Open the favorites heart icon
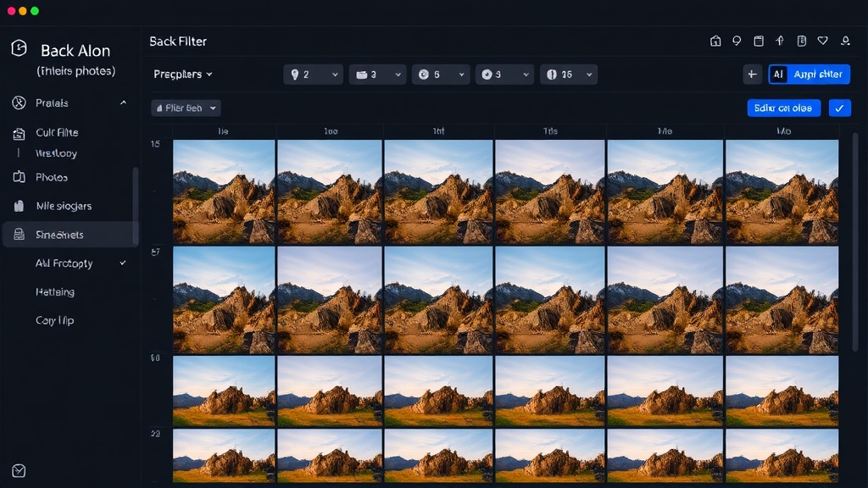This screenshot has width=868, height=488. pos(822,41)
